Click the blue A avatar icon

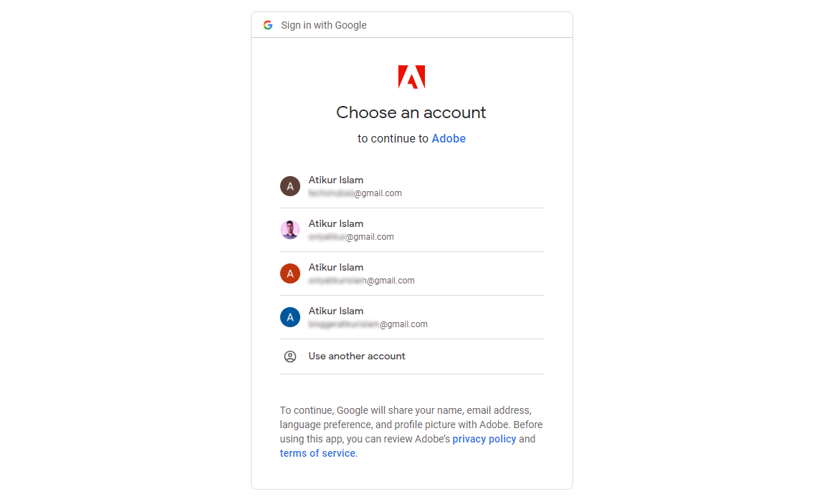[x=290, y=316]
